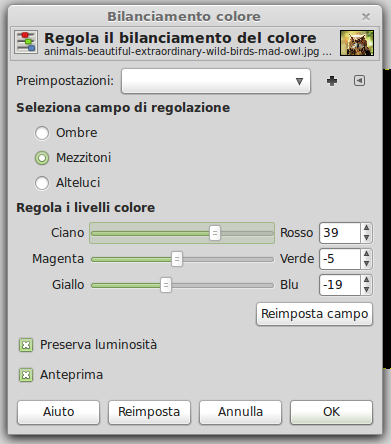
Task: Confirm with the OK button
Action: click(x=331, y=412)
